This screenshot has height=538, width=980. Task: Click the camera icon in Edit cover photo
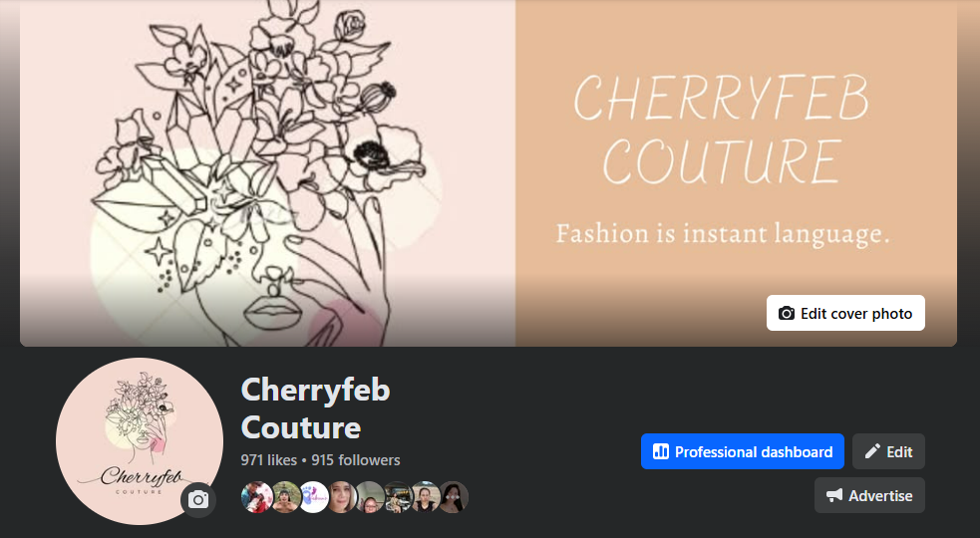(787, 313)
